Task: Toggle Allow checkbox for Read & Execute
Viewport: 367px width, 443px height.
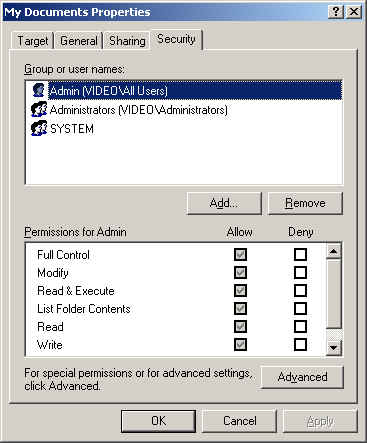Action: (240, 291)
